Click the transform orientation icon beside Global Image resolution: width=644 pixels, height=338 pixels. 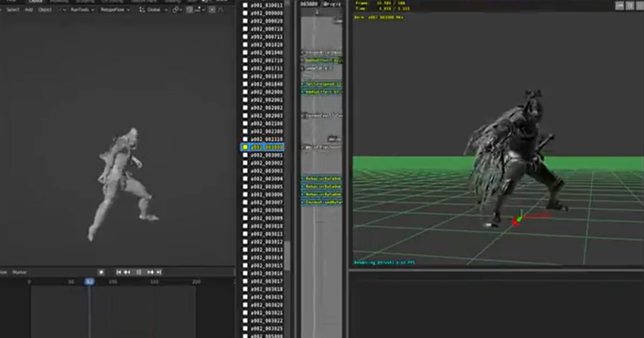tap(142, 10)
